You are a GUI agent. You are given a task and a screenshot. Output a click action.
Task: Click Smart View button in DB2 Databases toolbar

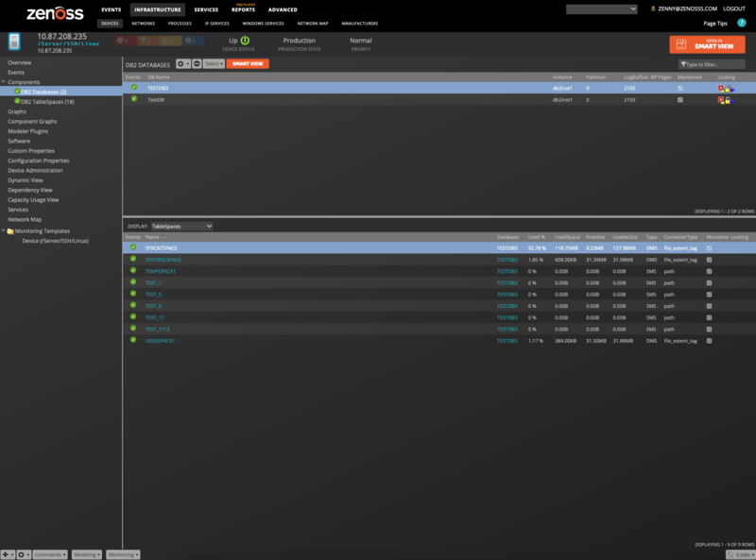point(248,63)
